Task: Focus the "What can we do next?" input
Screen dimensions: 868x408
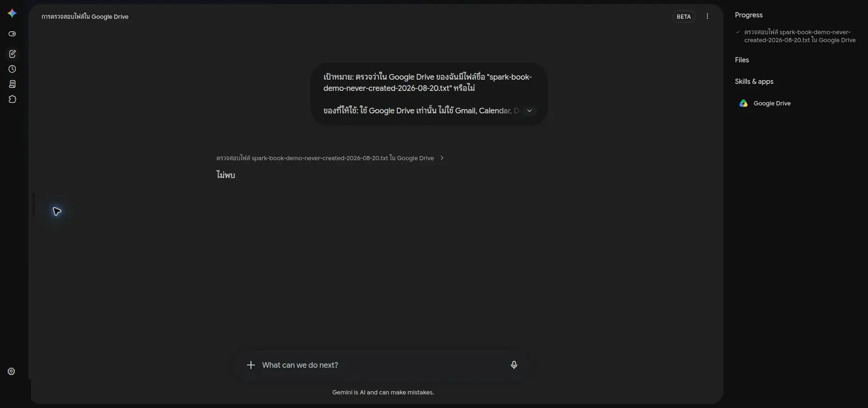Action: 382,365
